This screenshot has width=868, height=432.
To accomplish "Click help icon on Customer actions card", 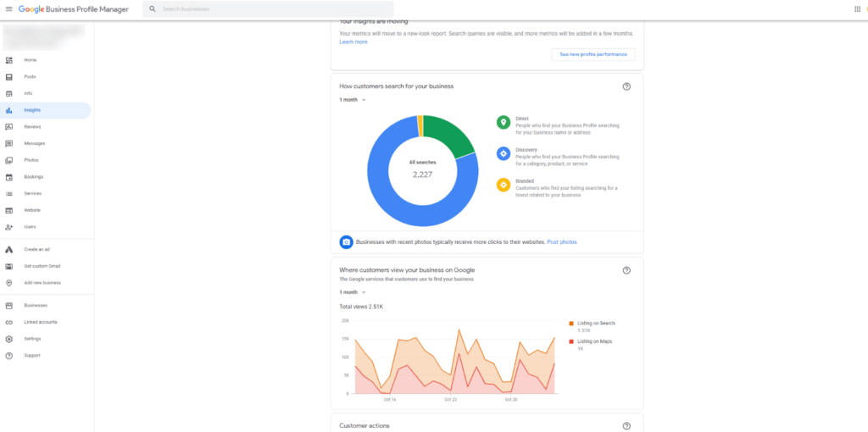I will tap(626, 426).
